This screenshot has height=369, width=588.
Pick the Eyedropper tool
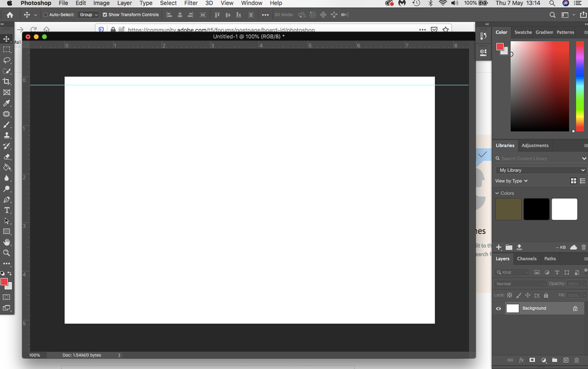point(7,103)
